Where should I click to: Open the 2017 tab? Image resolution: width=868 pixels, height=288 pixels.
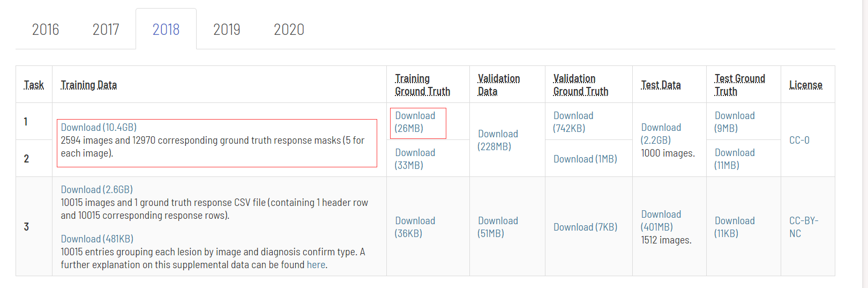point(106,29)
